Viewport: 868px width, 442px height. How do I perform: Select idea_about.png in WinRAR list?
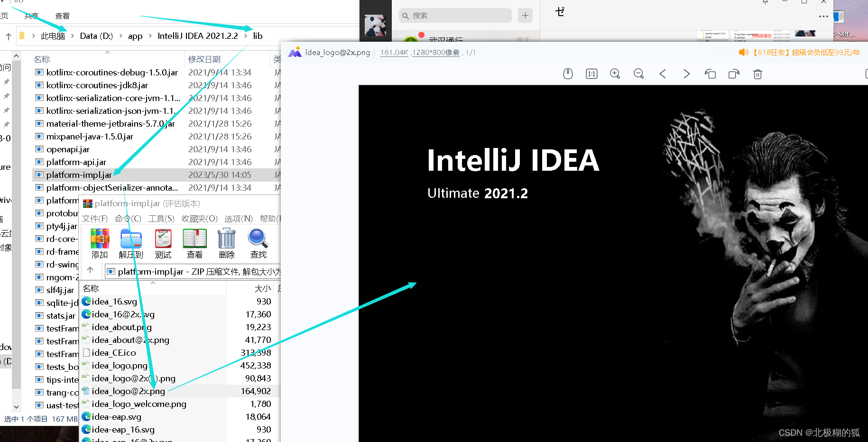122,327
